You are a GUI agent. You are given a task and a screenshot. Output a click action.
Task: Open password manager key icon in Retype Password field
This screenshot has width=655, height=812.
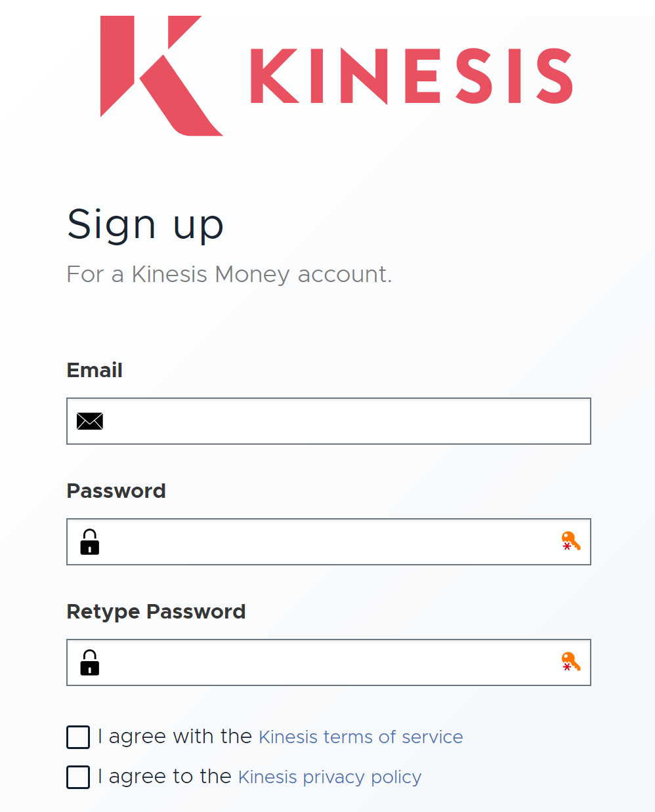(x=571, y=662)
